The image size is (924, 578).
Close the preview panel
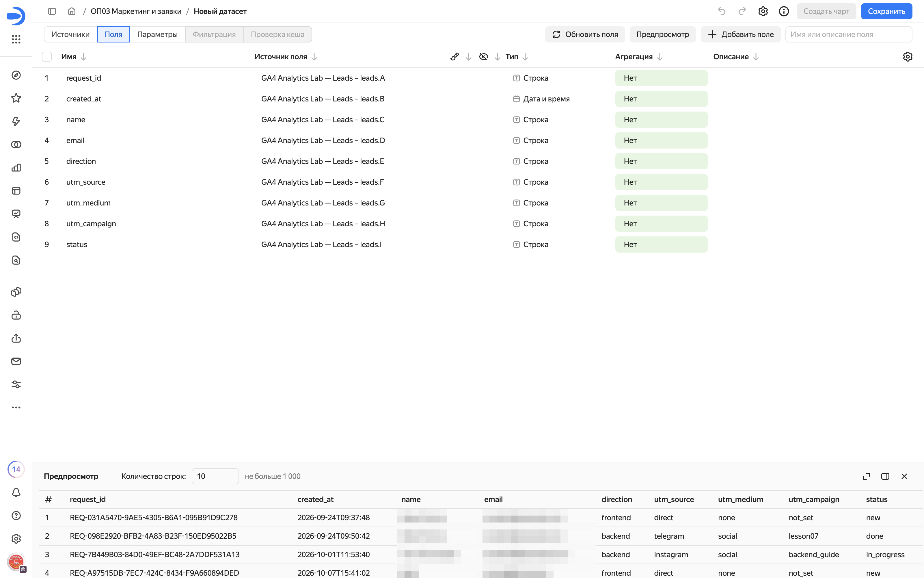pyautogui.click(x=904, y=476)
